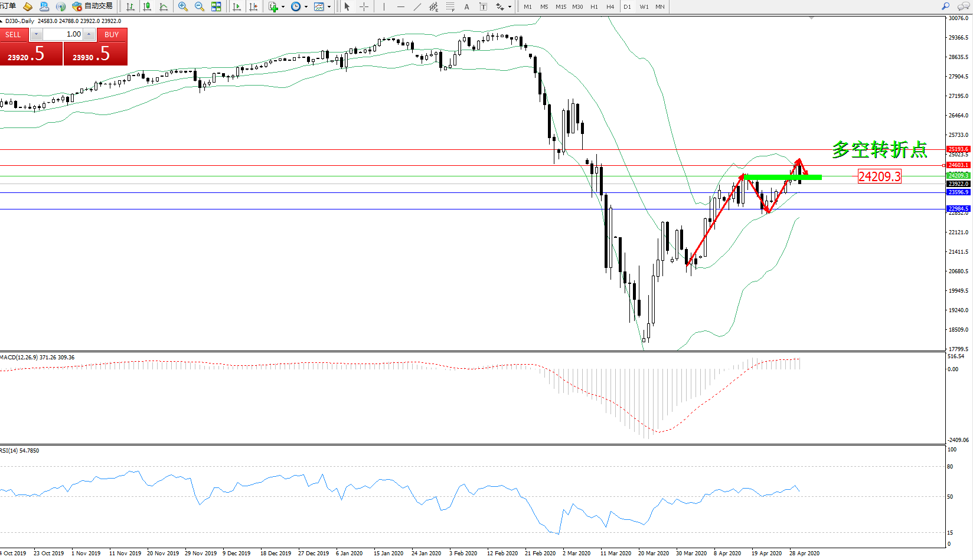Toggle the 自动交易 auto trading button
Viewport: 973px width, 560px height.
coord(92,6)
